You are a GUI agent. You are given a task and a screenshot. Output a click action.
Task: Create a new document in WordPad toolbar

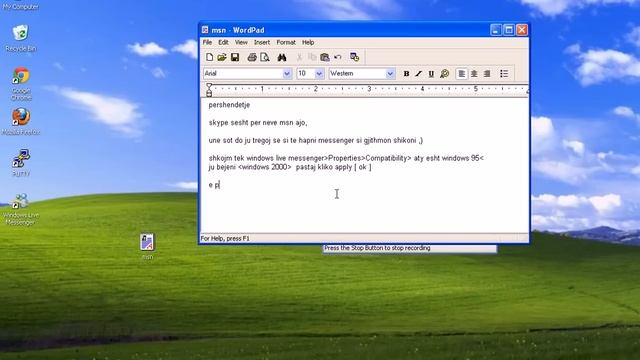209,58
